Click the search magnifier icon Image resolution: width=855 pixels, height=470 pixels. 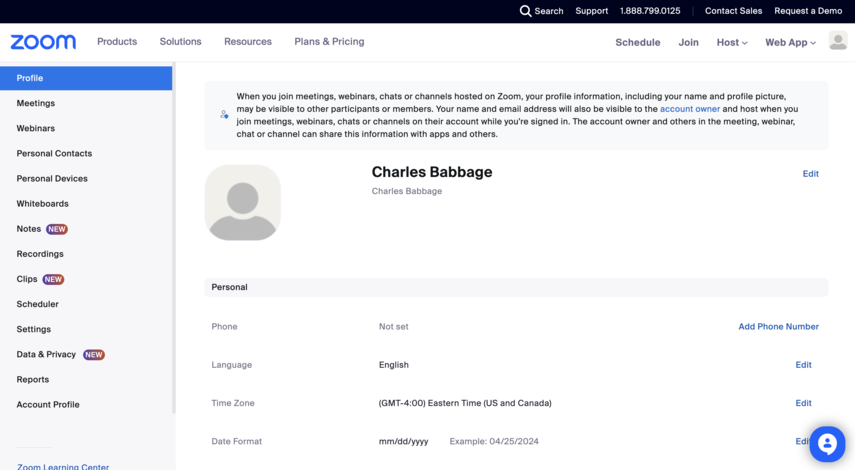pyautogui.click(x=525, y=11)
